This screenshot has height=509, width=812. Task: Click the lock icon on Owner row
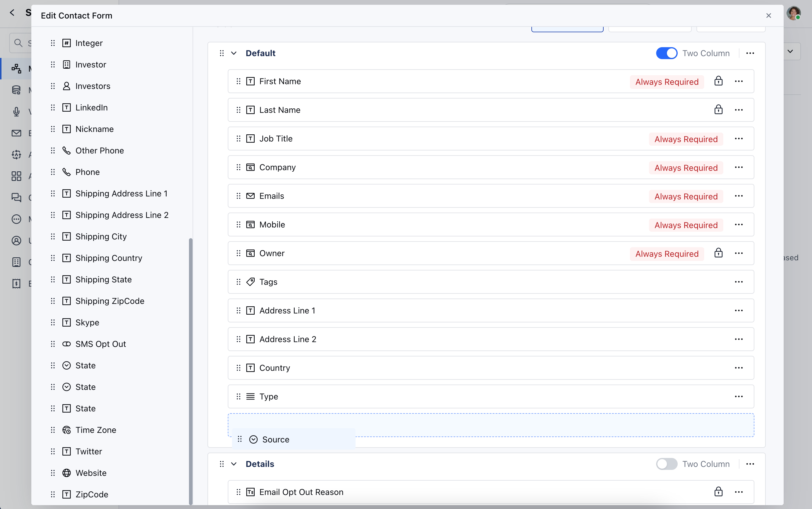pyautogui.click(x=719, y=253)
